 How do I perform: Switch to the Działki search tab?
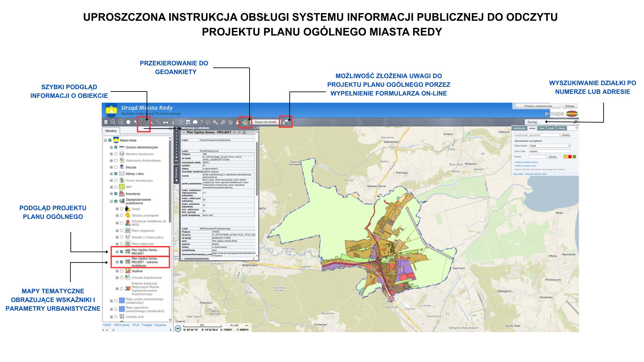click(x=551, y=128)
